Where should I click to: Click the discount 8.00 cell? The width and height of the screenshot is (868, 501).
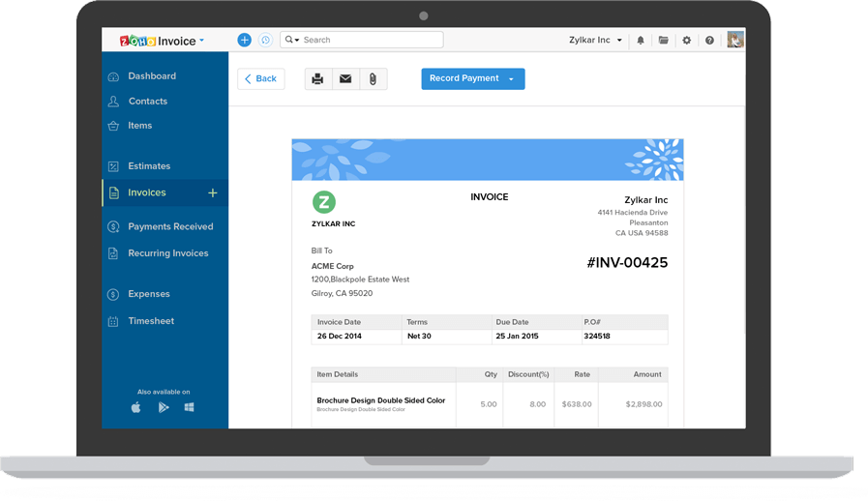pyautogui.click(x=537, y=404)
